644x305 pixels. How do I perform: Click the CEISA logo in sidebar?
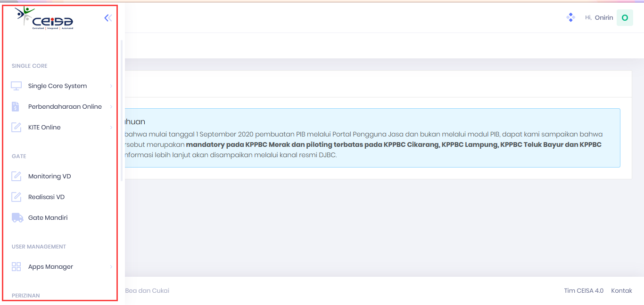[x=45, y=18]
